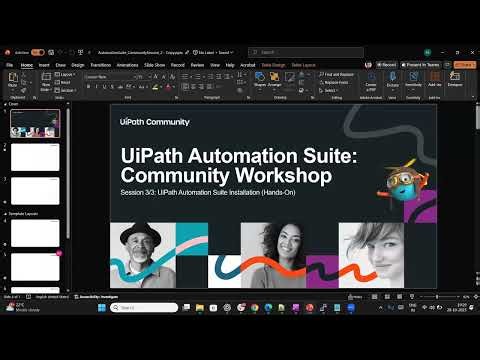Toggle Center alignment
Screen dimensions: 480x360
pyautogui.click(x=194, y=87)
